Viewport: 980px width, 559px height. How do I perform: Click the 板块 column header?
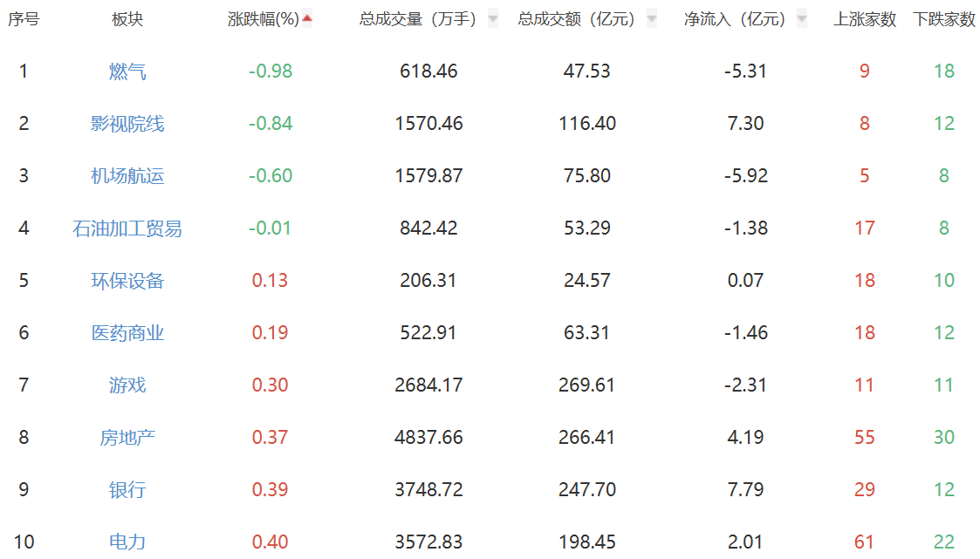click(127, 19)
